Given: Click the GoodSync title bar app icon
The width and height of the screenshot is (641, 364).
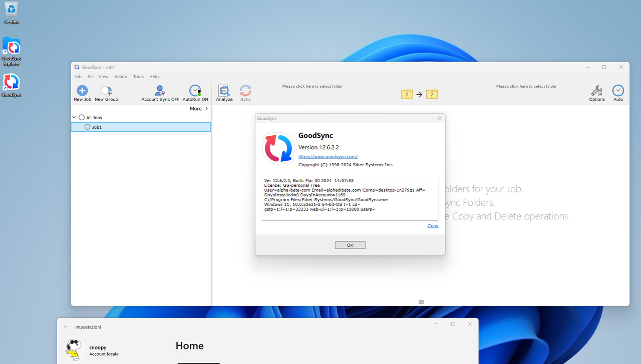Looking at the screenshot, I should (x=77, y=67).
